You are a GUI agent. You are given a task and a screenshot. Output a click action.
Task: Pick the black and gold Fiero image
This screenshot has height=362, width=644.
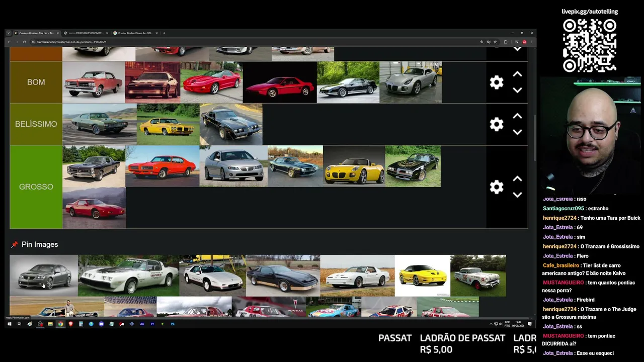pos(283,276)
